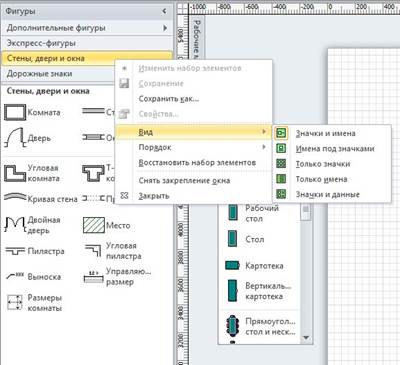Select the Дверь door shape
This screenshot has width=400, height=365.
(x=27, y=137)
